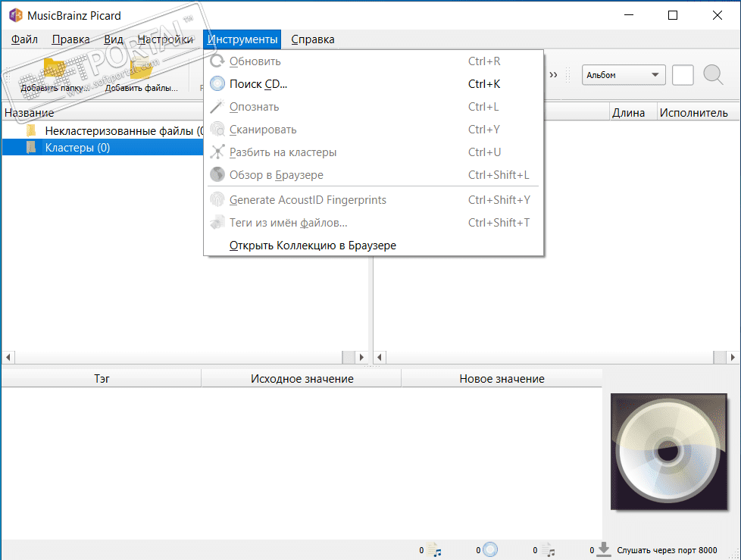Click the Исходное значение column header

[x=302, y=379]
